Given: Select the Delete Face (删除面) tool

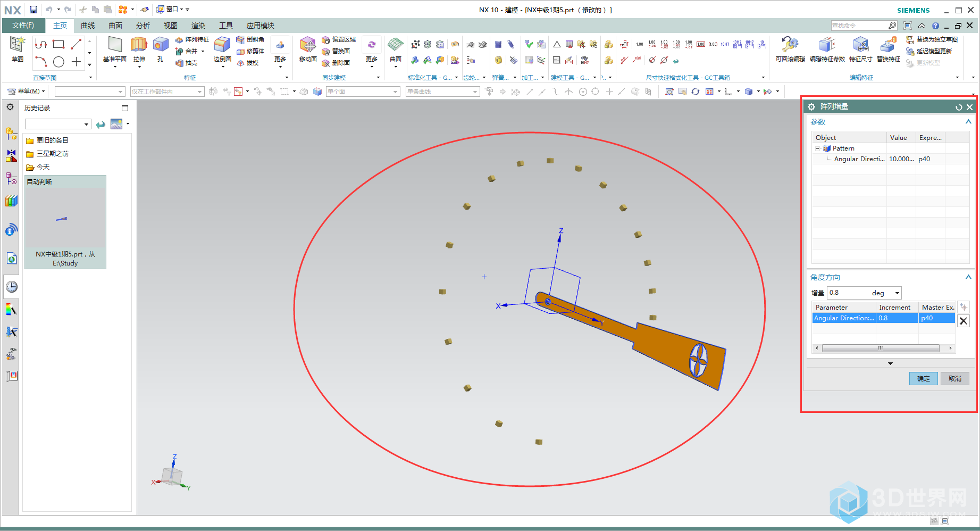Looking at the screenshot, I should [x=336, y=63].
